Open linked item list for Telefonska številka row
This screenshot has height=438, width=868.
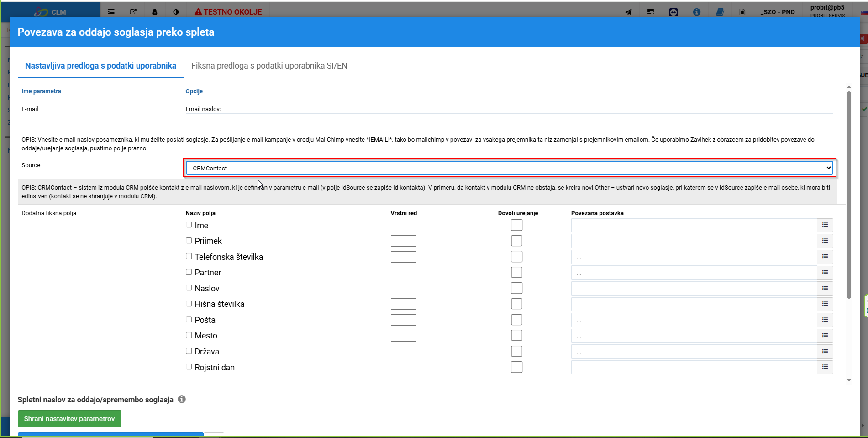tap(825, 257)
